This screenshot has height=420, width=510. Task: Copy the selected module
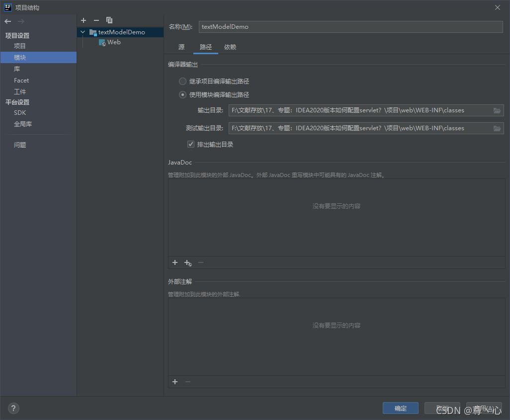pos(109,20)
